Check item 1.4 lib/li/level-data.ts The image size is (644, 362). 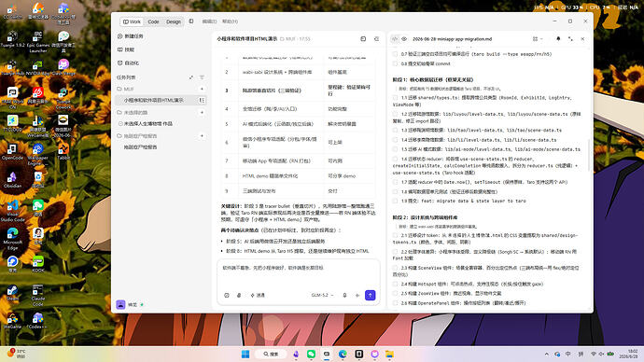395,140
